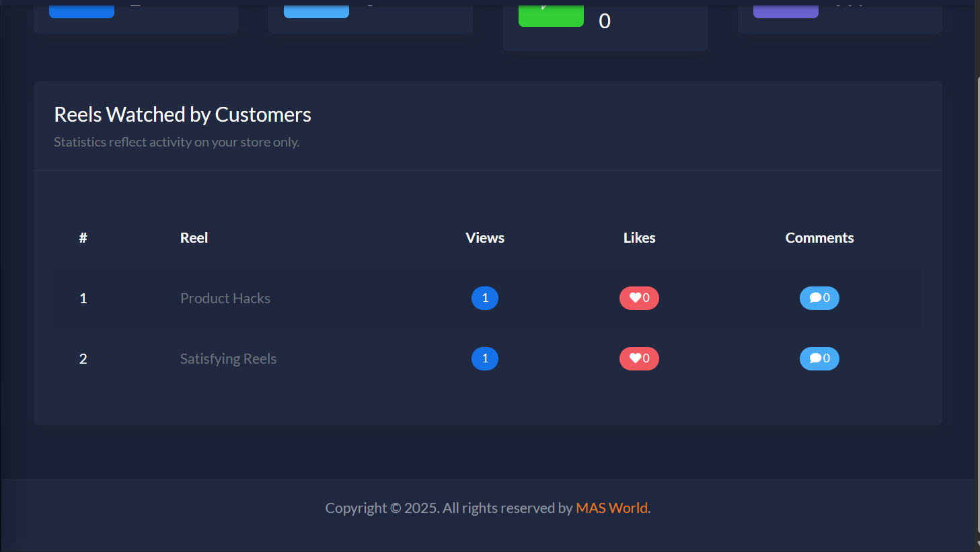Click the green checkmark stat card icon

click(x=551, y=11)
